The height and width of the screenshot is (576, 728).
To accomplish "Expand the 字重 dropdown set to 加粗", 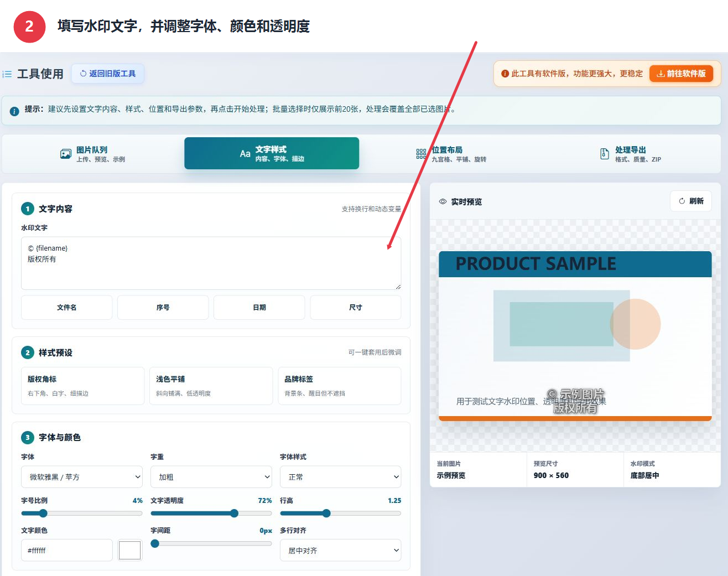I will pyautogui.click(x=211, y=477).
